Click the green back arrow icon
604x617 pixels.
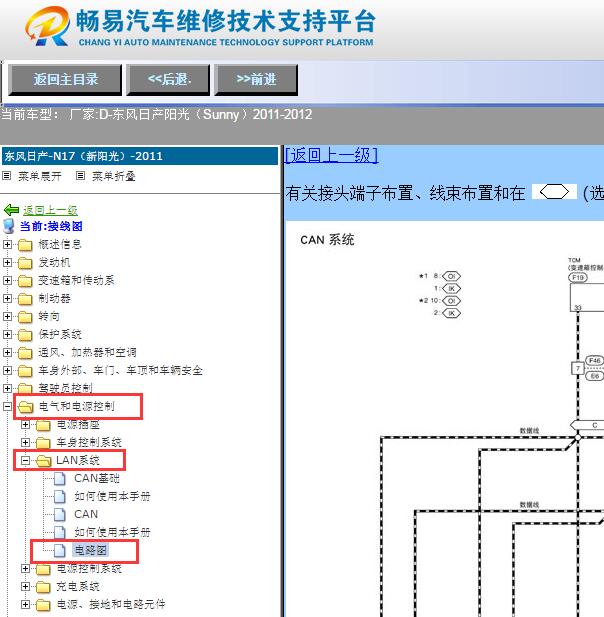point(11,210)
